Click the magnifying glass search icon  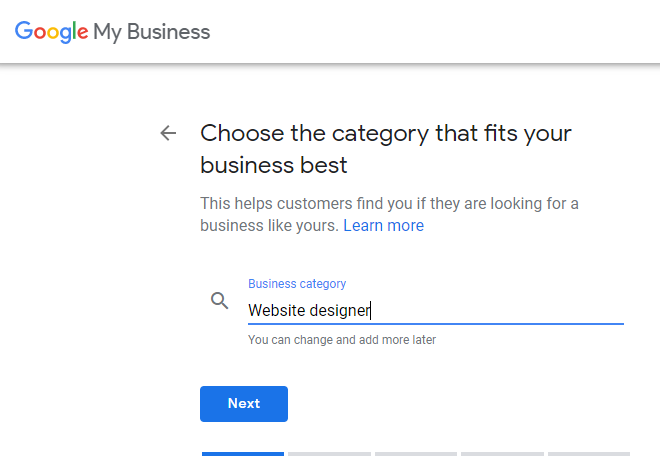(219, 301)
